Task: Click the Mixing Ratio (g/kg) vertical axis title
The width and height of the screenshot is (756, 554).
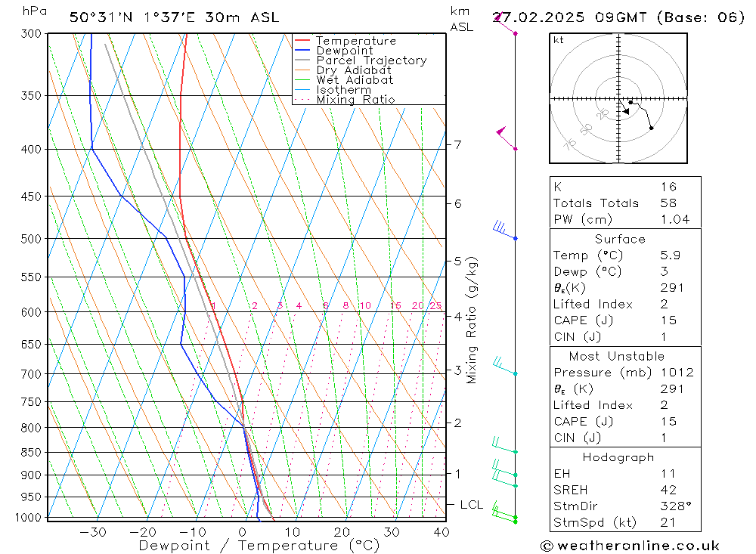Action: pos(472,320)
